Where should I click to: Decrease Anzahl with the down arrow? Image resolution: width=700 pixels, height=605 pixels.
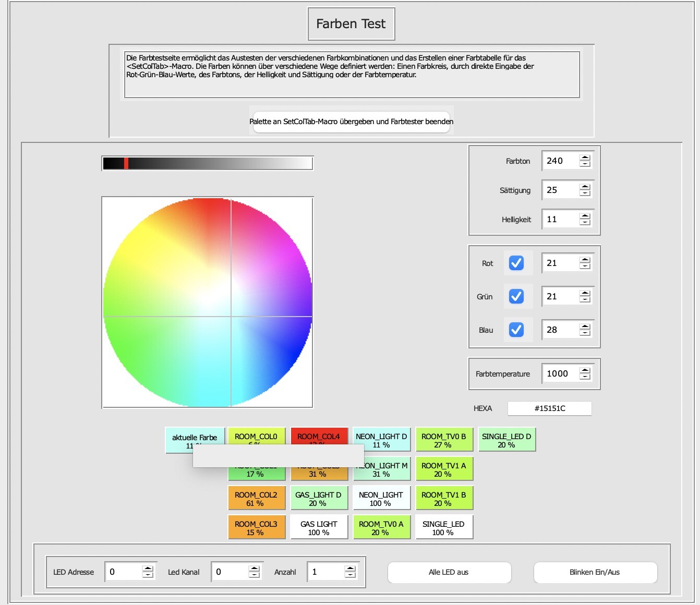point(351,575)
